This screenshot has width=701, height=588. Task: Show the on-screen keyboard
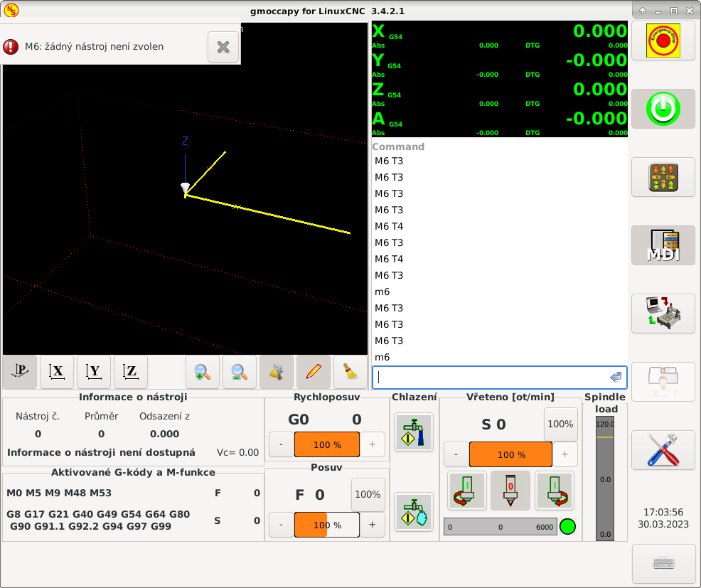663,563
